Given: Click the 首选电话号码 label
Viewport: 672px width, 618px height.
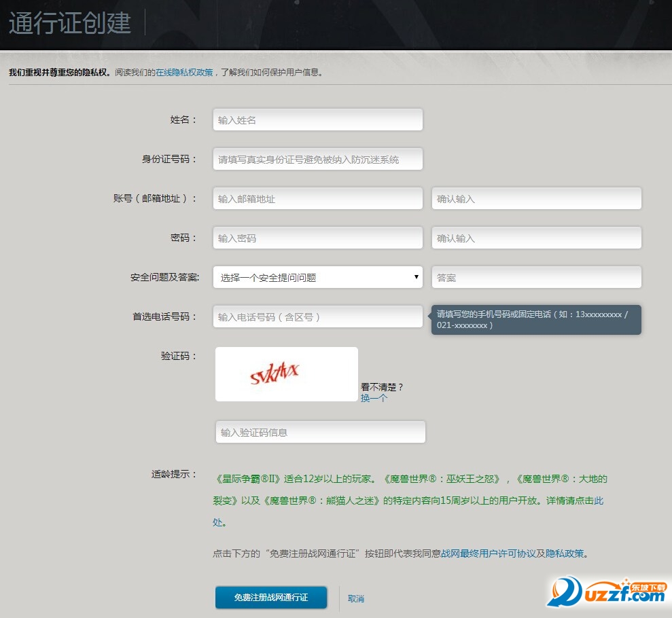Looking at the screenshot, I should coord(164,316).
